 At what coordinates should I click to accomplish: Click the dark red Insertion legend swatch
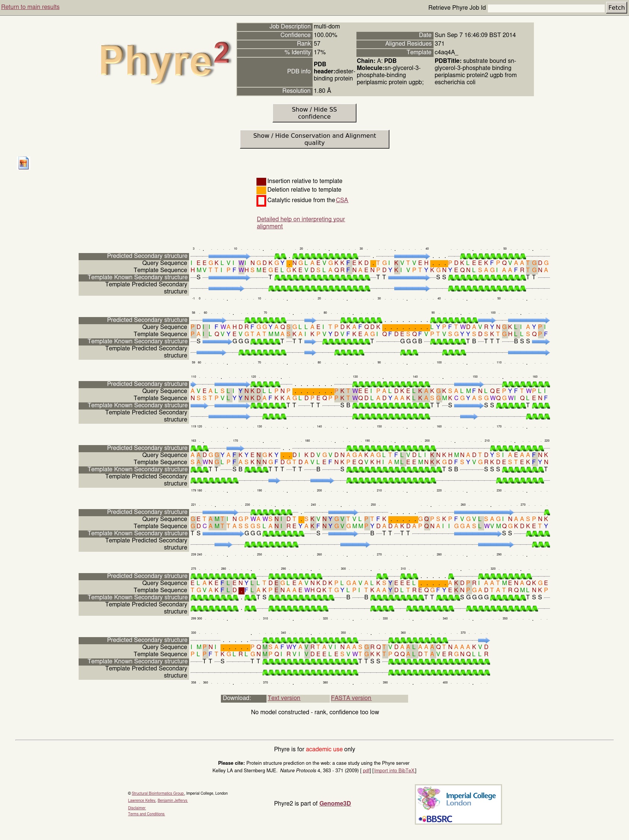pos(261,182)
